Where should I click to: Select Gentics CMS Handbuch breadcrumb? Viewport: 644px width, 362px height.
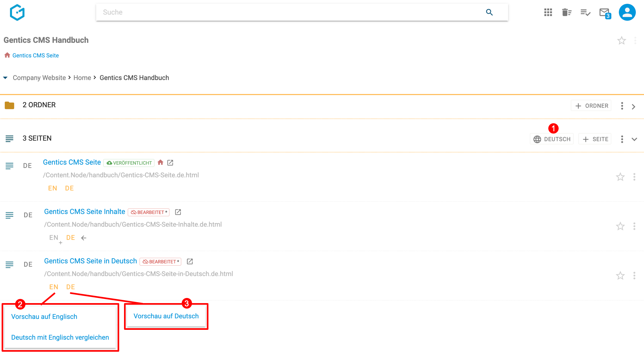click(134, 78)
